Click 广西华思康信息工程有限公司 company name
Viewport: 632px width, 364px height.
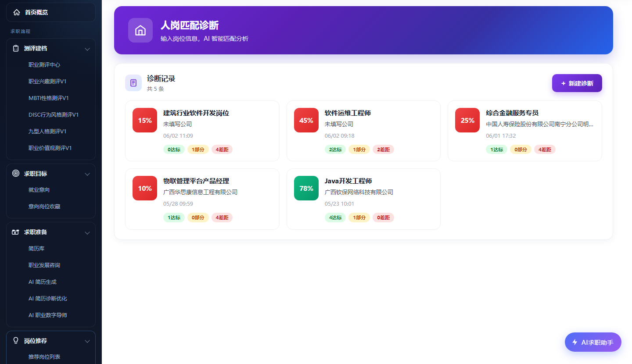pyautogui.click(x=200, y=192)
